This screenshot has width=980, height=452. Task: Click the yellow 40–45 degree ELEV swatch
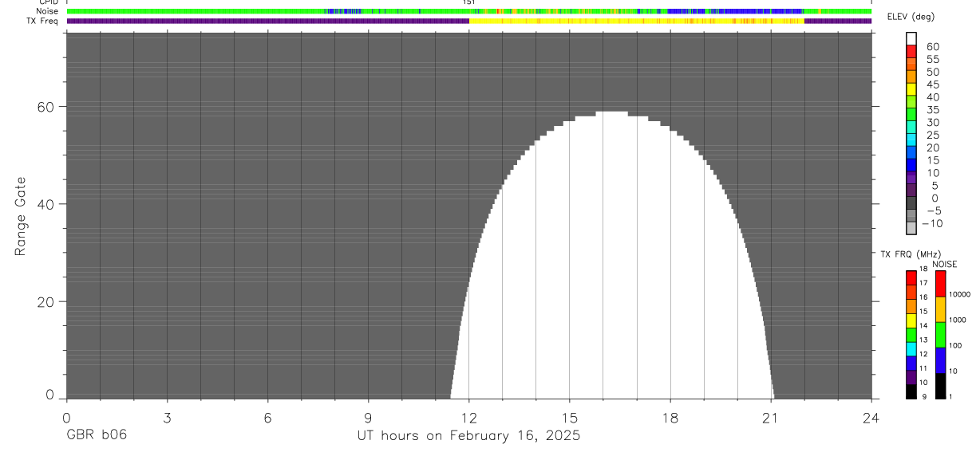pyautogui.click(x=911, y=89)
